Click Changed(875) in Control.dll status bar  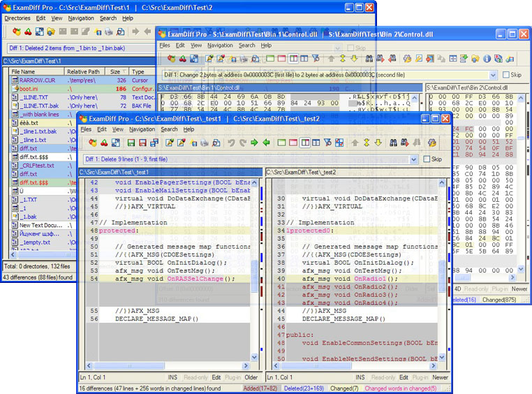[499, 300]
